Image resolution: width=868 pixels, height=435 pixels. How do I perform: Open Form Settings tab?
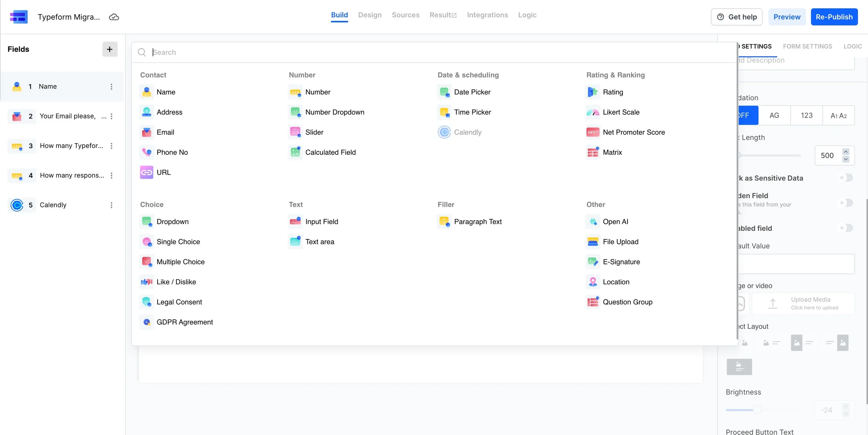808,46
